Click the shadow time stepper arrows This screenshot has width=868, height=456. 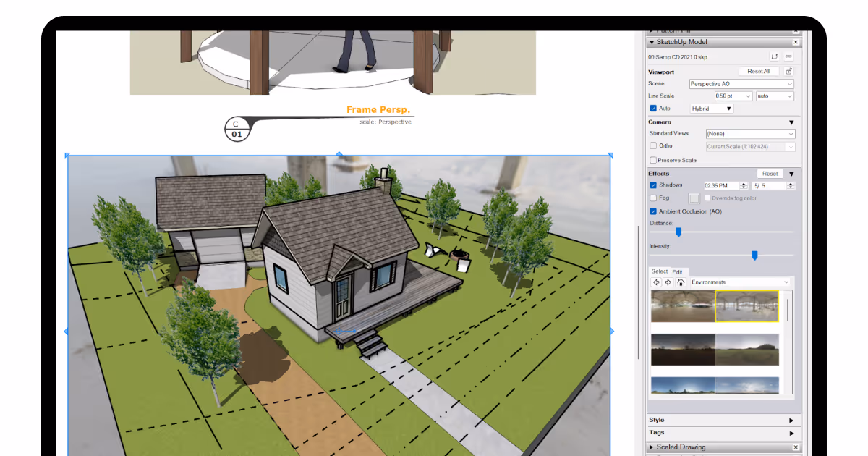tap(745, 186)
